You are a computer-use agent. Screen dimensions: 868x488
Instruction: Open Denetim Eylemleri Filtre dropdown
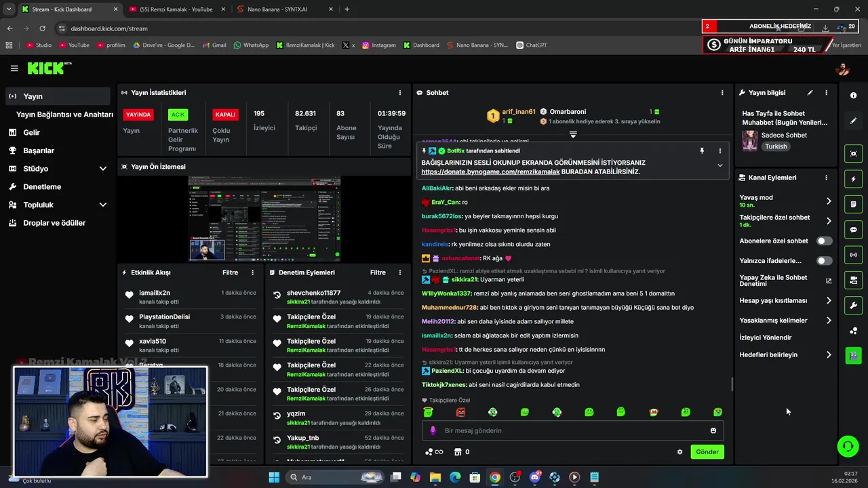click(378, 272)
